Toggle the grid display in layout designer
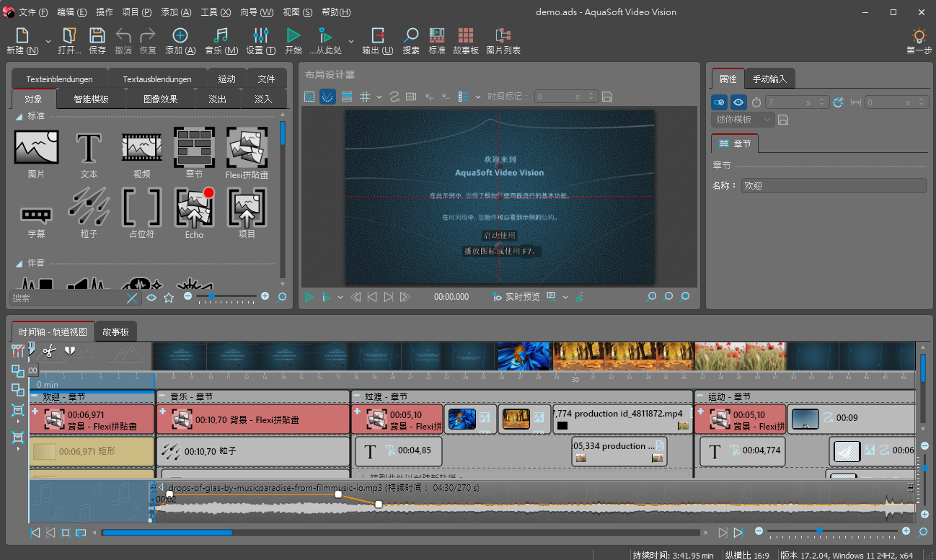This screenshot has height=560, width=936. 365,97
